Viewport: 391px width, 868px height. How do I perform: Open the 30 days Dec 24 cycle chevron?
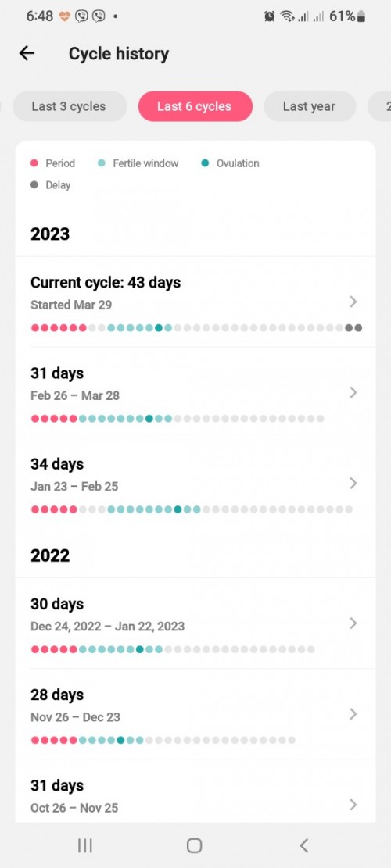point(353,623)
